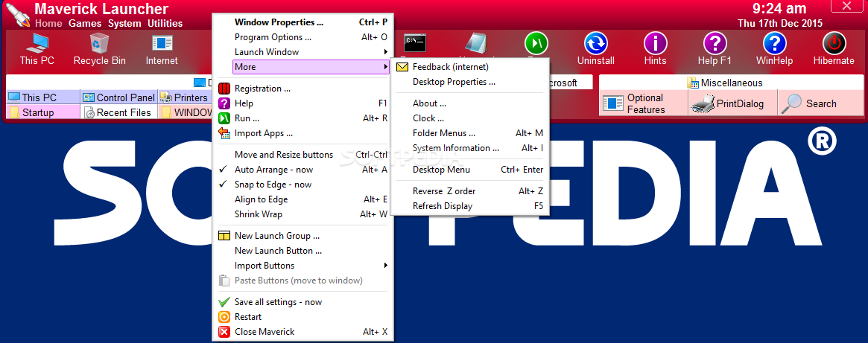Open Recent Files launch button

click(x=119, y=112)
